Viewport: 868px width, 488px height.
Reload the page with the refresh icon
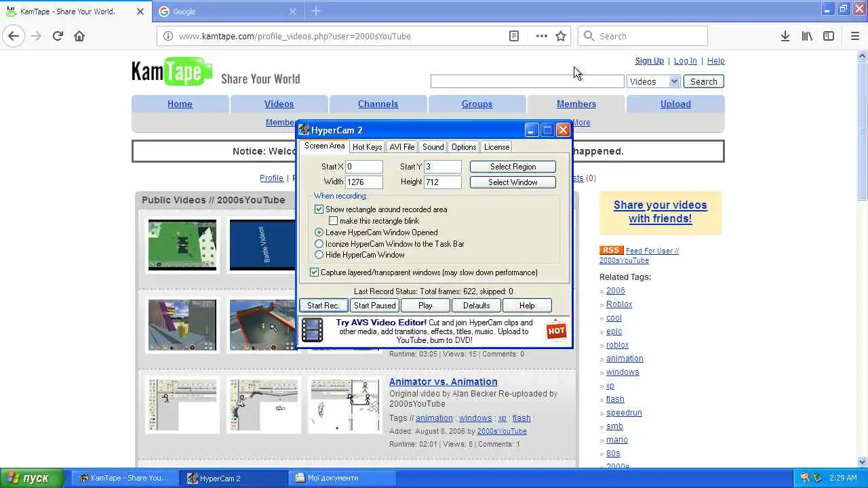pyautogui.click(x=58, y=36)
